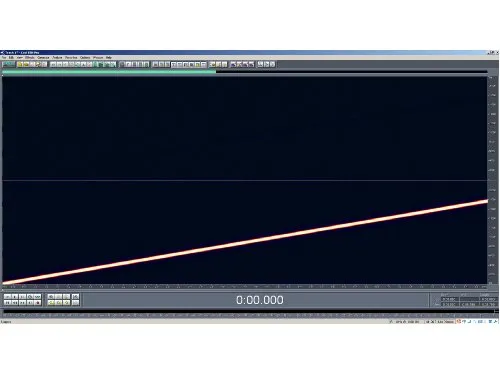Open the Edit menu
This screenshot has width=500, height=375.
click(11, 57)
